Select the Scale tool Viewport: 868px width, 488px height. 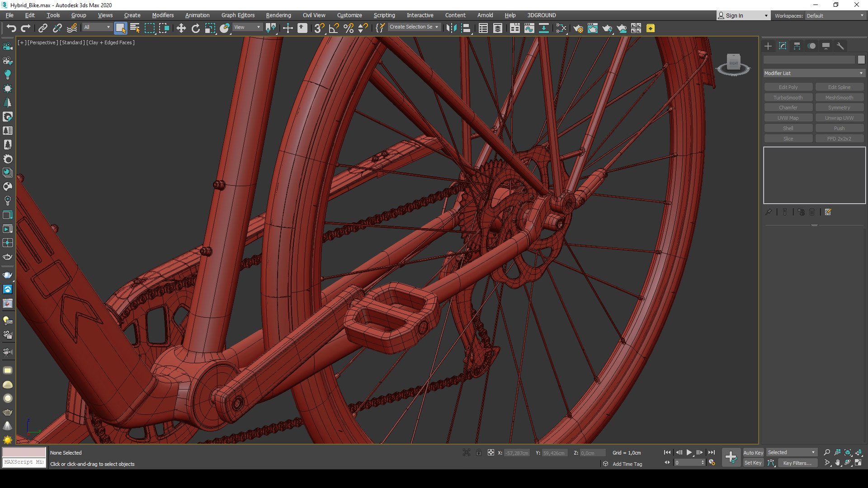[x=210, y=28]
